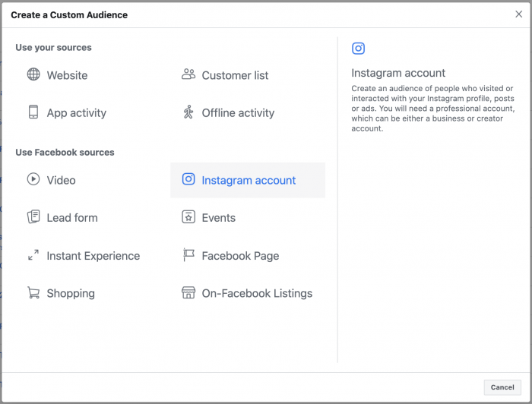Pick the Facebook Page source label
Image resolution: width=532 pixels, height=404 pixels.
[x=240, y=256]
